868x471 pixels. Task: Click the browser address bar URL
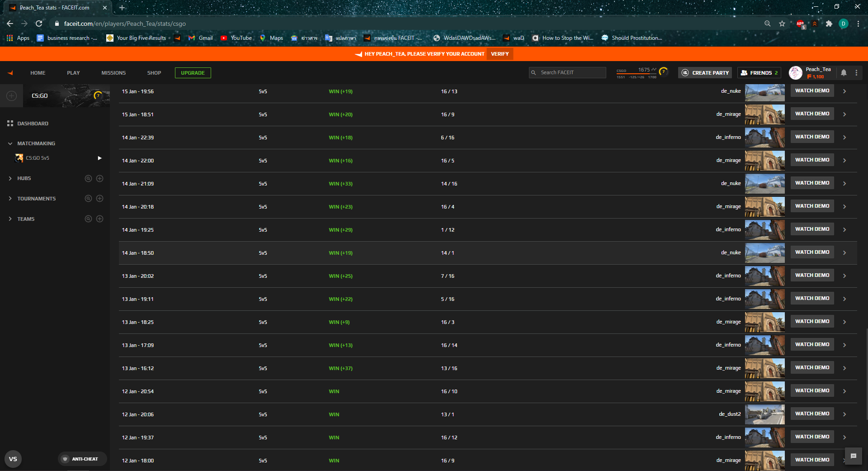125,24
